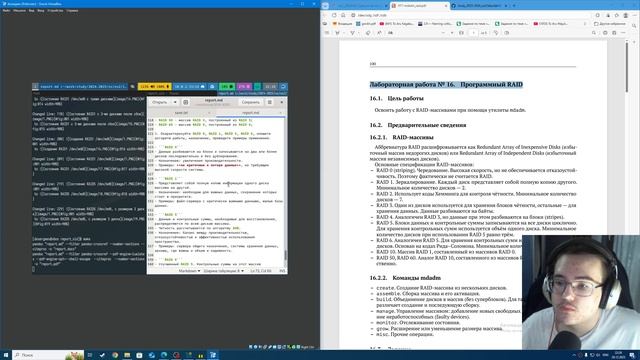Open File Explorer from the taskbar

coord(127,355)
